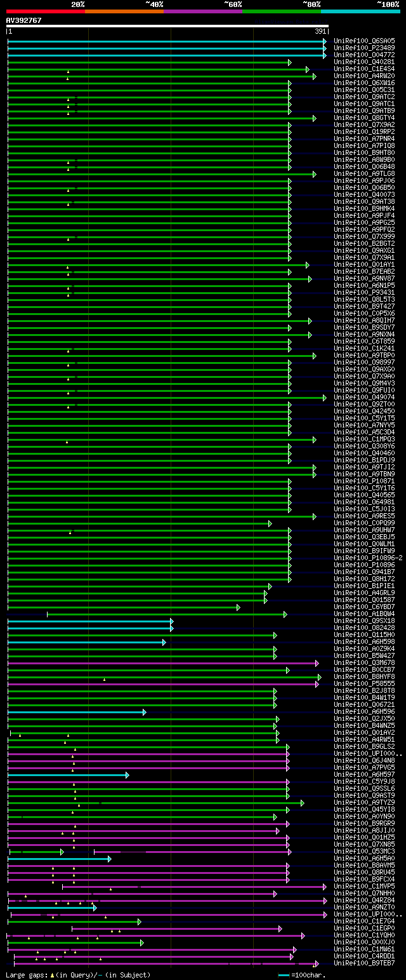Click hit label UniRef100_P10871
406x980 pixels.
point(364,481)
